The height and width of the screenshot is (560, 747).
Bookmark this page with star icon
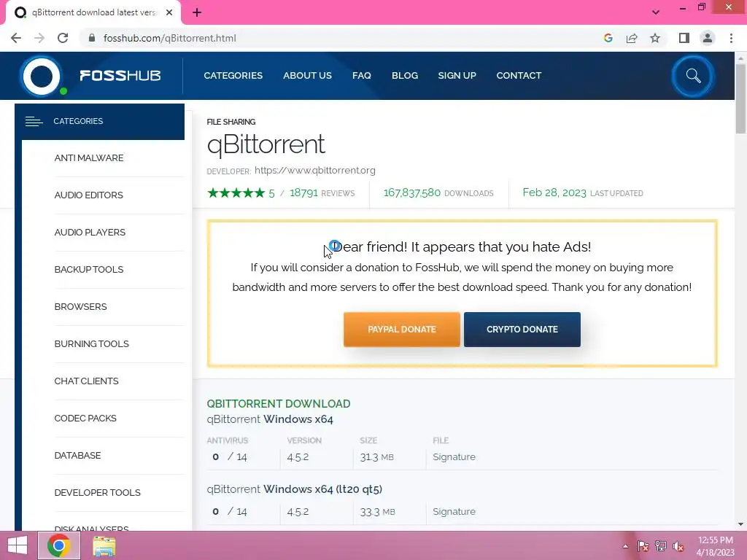(655, 38)
